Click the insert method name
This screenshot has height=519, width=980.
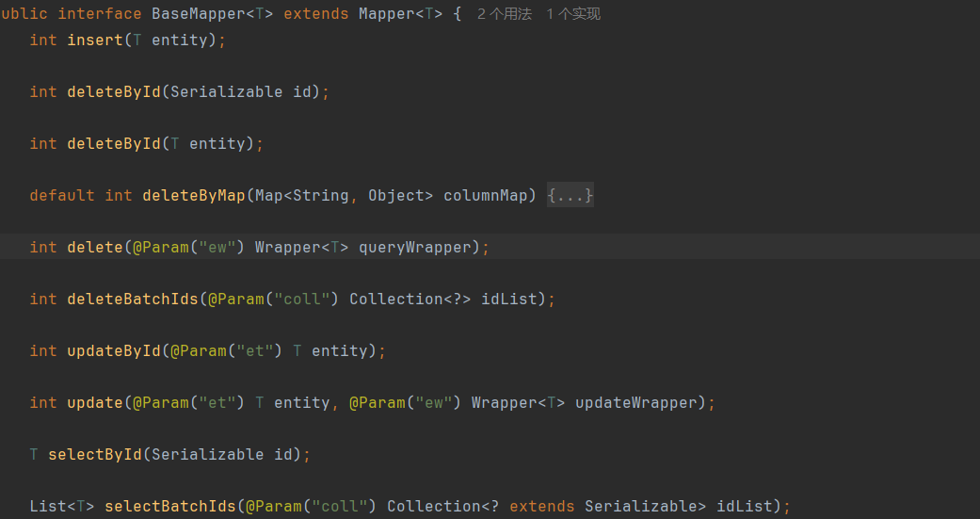(x=95, y=40)
